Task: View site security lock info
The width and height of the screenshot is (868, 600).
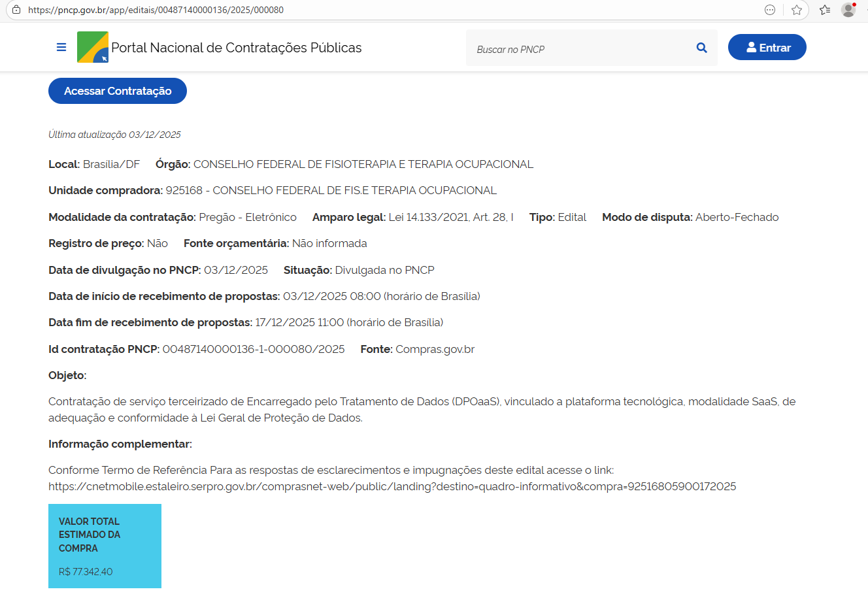Action: (16, 10)
